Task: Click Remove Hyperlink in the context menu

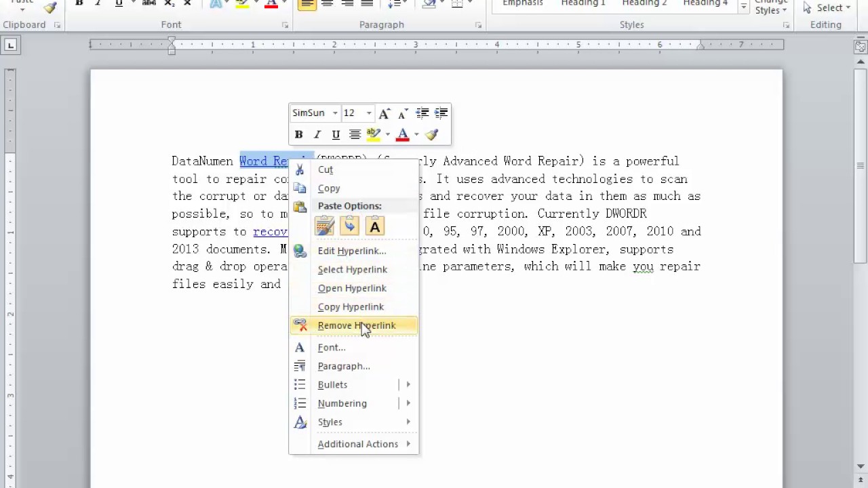Action: click(x=354, y=325)
